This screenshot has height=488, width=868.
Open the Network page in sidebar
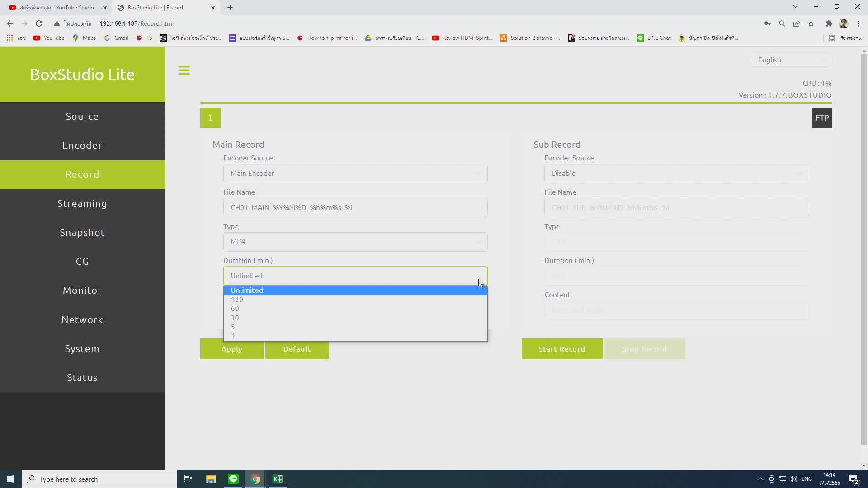[x=82, y=320]
